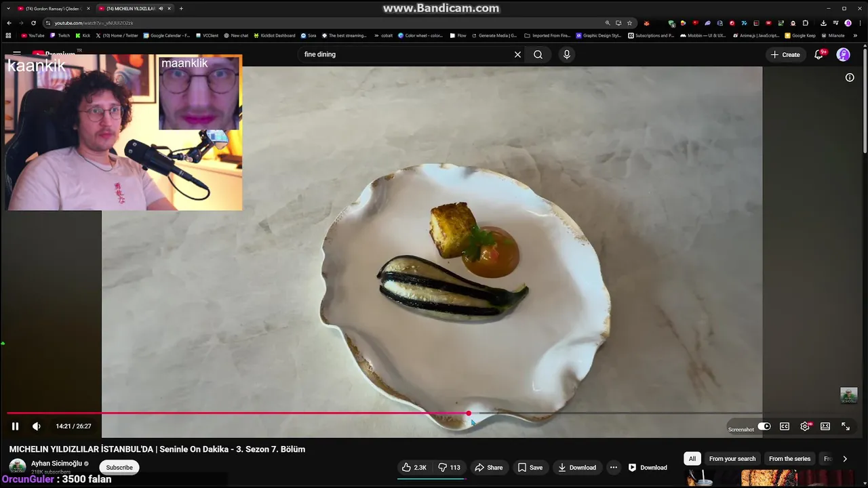This screenshot has height=488, width=868.
Task: Open the Chrome three-dot menu
Action: 860,23
